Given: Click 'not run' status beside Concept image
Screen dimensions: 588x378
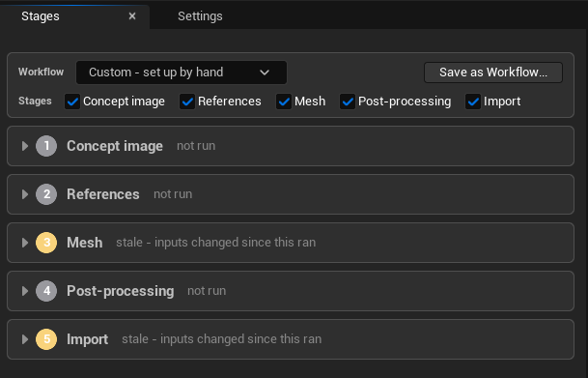Looking at the screenshot, I should [196, 146].
